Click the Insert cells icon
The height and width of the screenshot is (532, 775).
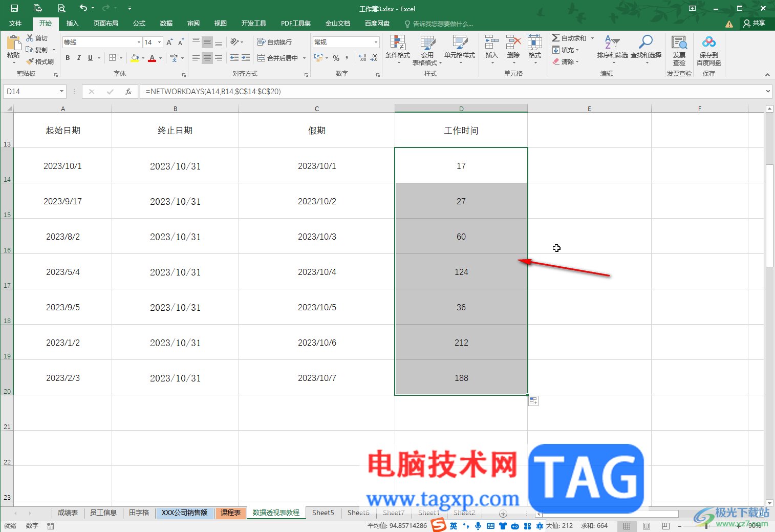491,42
